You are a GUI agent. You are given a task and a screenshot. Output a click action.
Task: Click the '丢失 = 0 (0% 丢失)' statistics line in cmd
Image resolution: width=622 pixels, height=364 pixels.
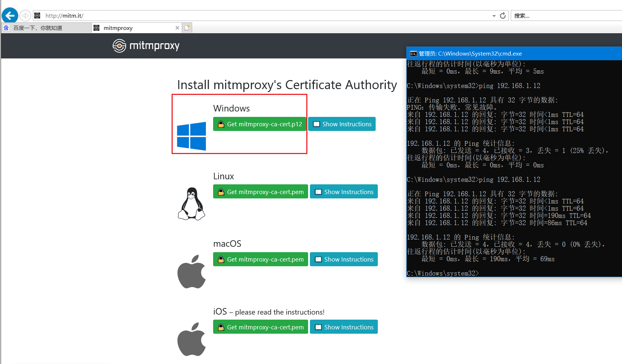coord(514,245)
